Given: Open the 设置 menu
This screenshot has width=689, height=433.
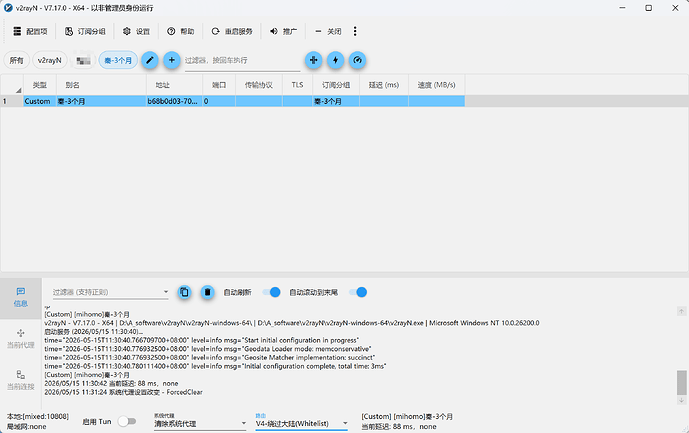Looking at the screenshot, I should (x=137, y=31).
